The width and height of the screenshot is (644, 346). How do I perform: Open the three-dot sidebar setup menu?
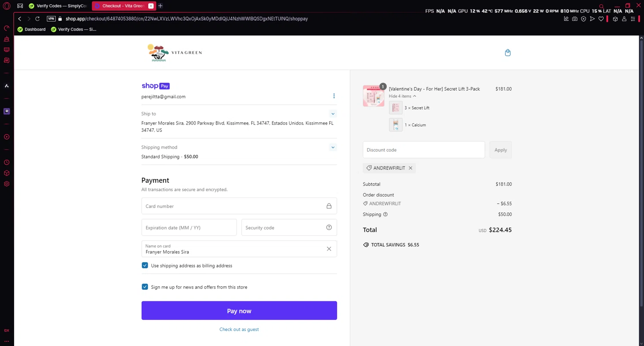click(x=6, y=341)
